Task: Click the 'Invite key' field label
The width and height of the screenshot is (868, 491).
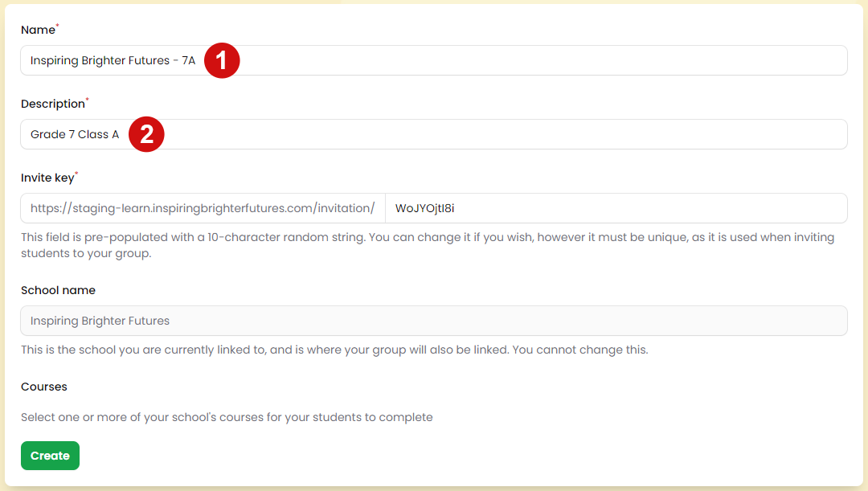Action: [x=47, y=178]
